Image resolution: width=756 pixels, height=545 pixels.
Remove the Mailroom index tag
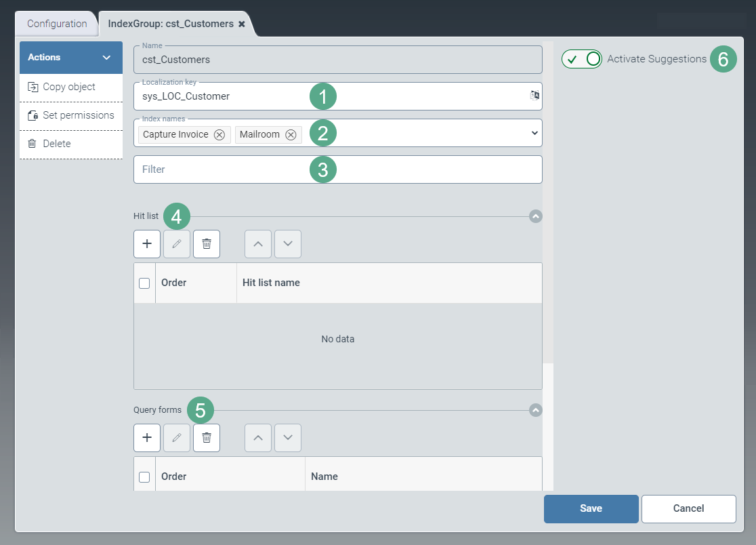coord(291,135)
